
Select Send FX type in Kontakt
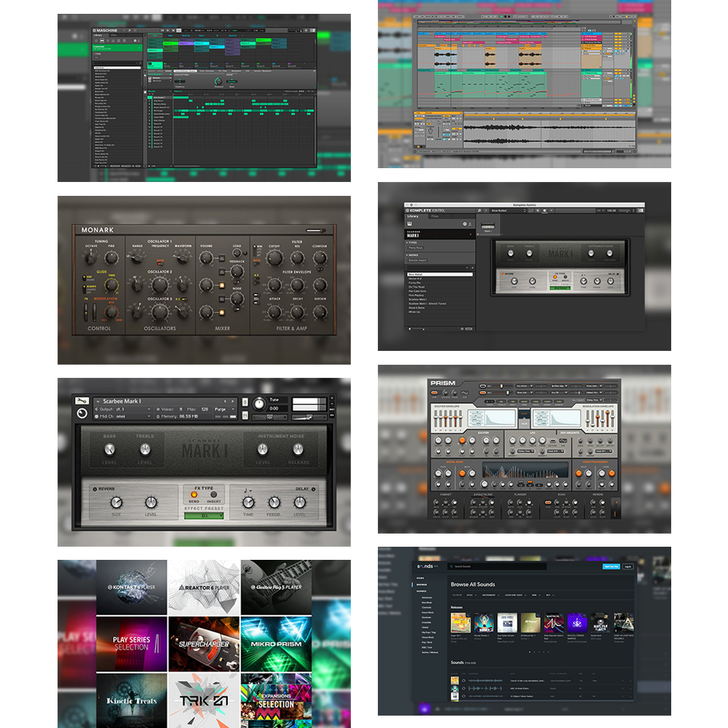[x=194, y=494]
